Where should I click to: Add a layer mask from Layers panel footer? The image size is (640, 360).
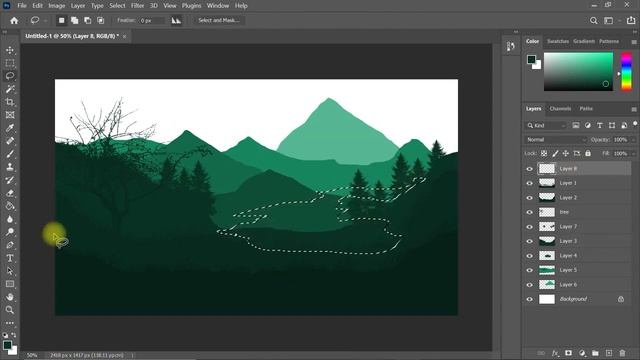tap(568, 353)
